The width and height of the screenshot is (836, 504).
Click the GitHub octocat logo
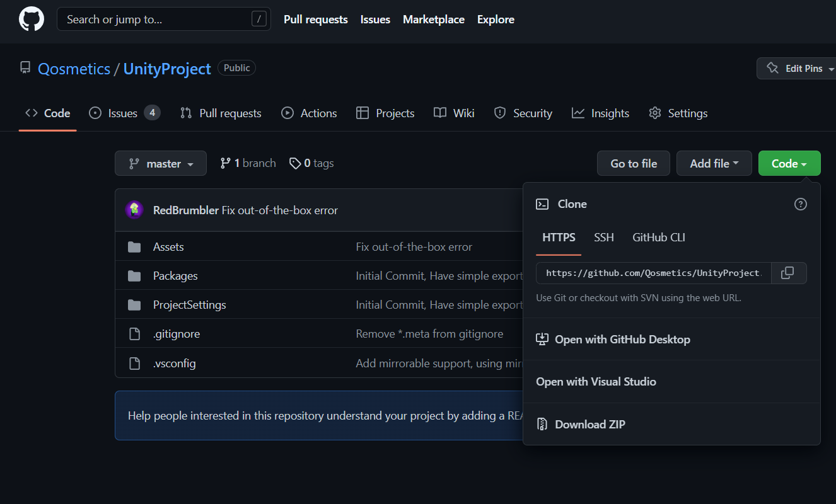tap(32, 20)
